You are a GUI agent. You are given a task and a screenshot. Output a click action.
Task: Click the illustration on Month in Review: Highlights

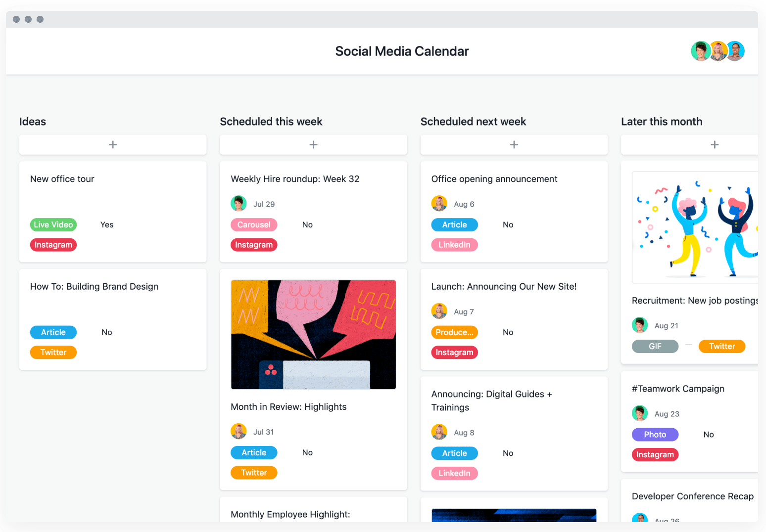tap(313, 334)
